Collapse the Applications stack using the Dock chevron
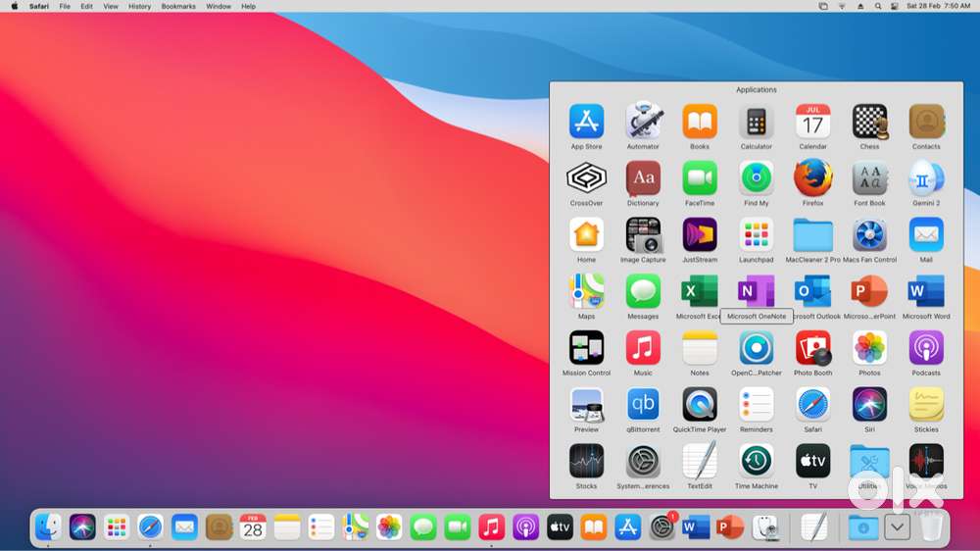This screenshot has width=980, height=551. tap(897, 527)
